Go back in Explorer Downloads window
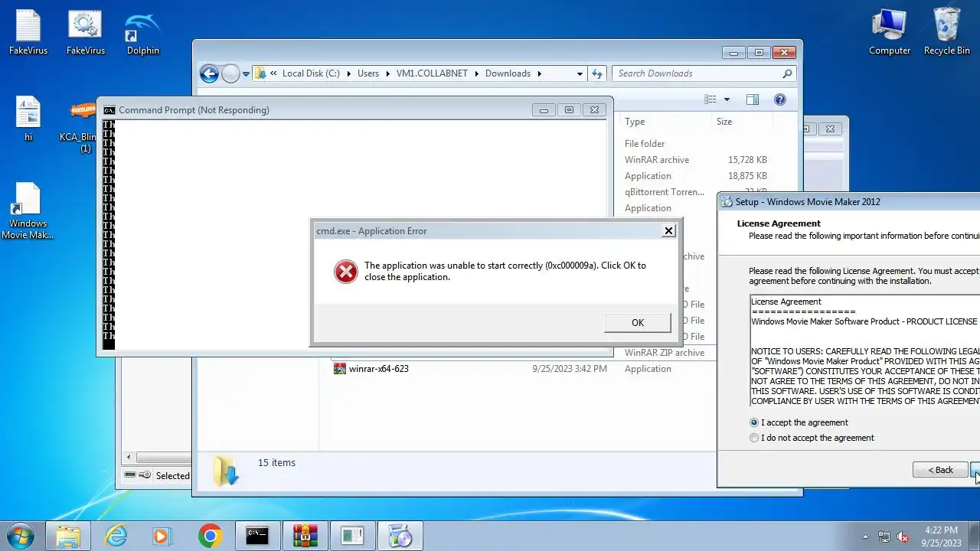This screenshot has width=980, height=551. 209,73
